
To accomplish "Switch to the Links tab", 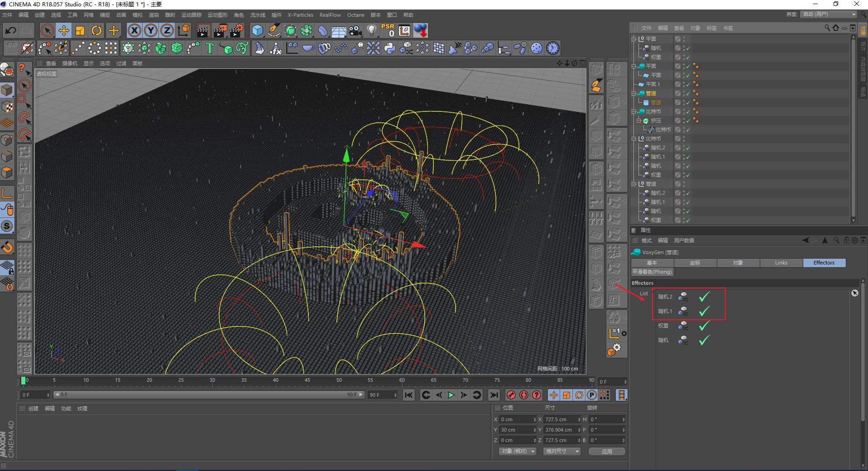I will 781,263.
